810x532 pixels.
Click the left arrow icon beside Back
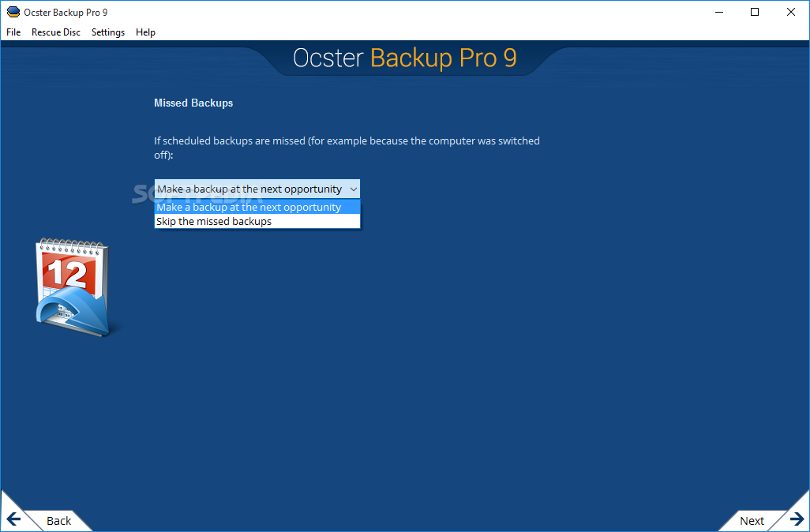coord(13,519)
